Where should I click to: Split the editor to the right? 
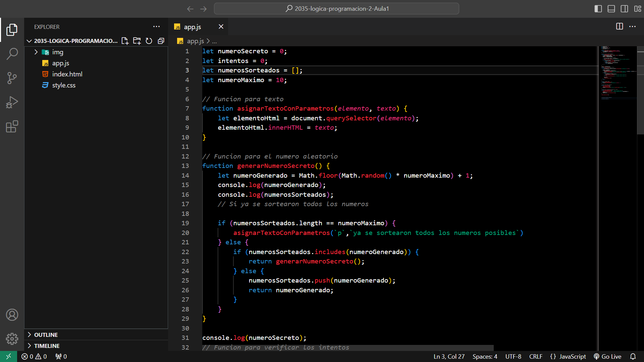[x=619, y=26]
